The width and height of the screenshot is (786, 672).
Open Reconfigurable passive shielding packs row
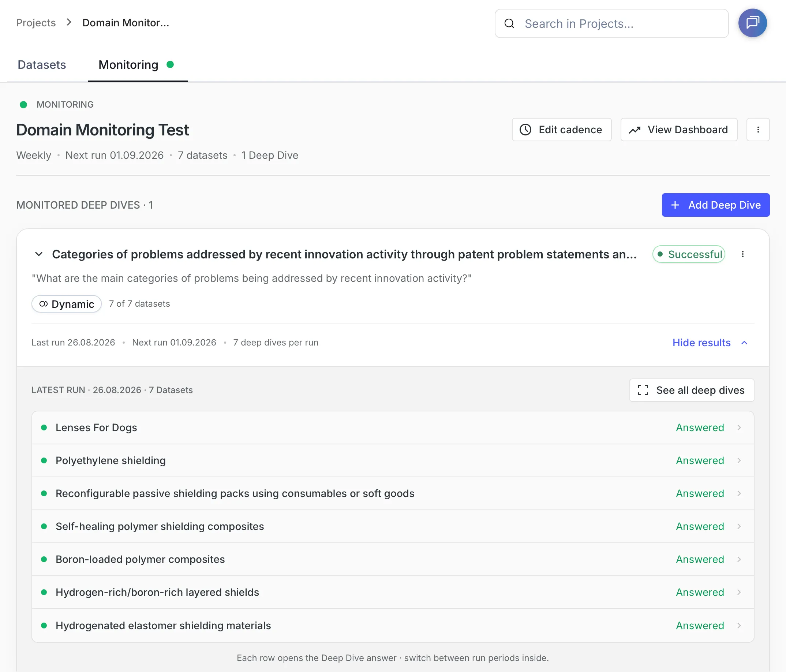point(393,493)
